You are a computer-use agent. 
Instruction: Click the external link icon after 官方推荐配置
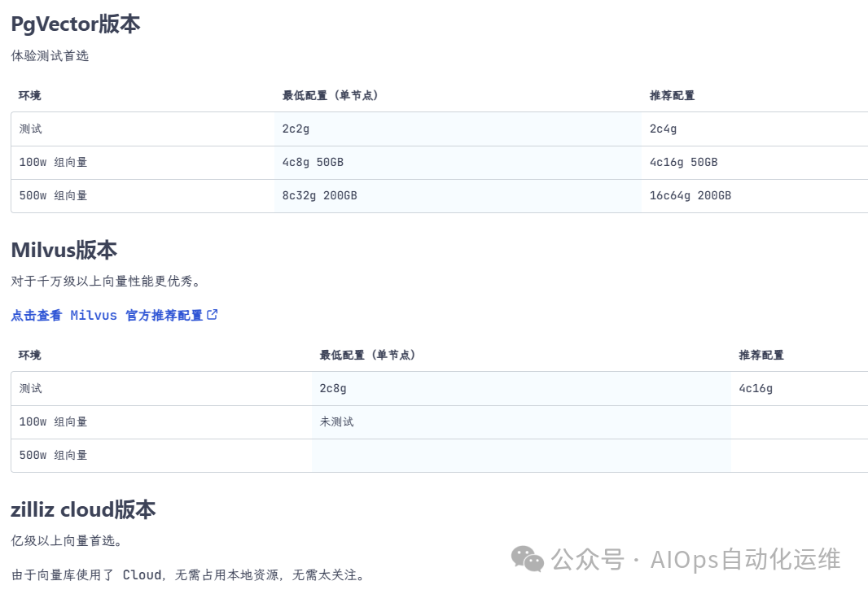pos(212,315)
